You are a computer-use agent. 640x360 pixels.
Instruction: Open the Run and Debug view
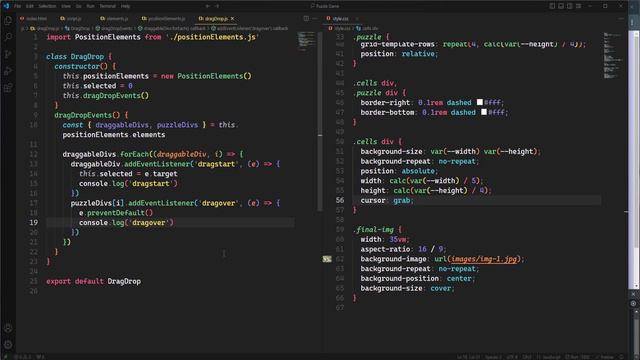[8, 71]
